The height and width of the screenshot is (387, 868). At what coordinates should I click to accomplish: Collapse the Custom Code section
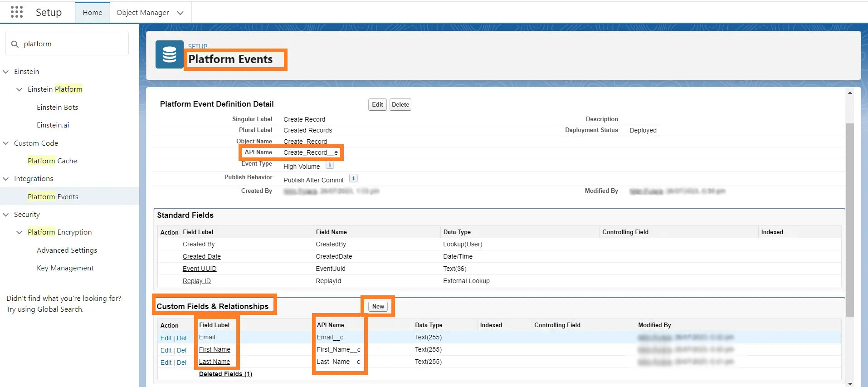(6, 143)
